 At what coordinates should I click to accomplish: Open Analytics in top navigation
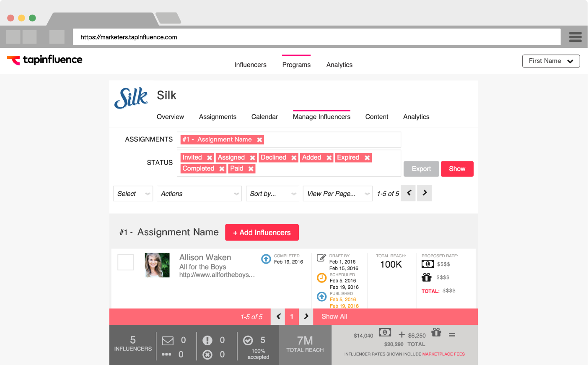[x=339, y=65]
